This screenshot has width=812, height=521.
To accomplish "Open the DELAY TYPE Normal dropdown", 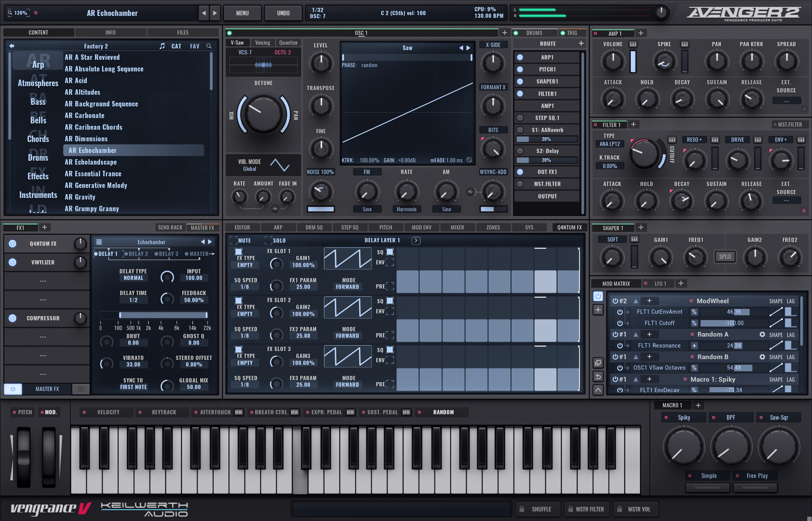I will (133, 278).
